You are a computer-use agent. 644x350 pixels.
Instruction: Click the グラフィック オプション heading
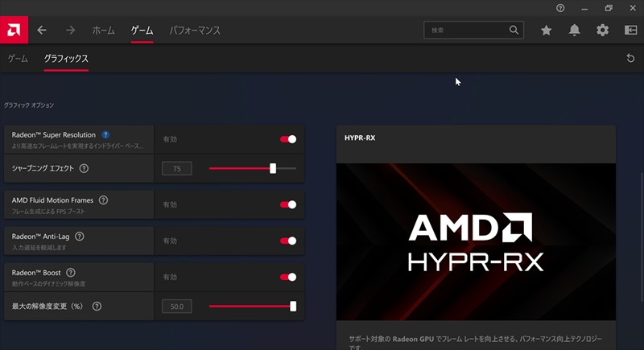[29, 105]
